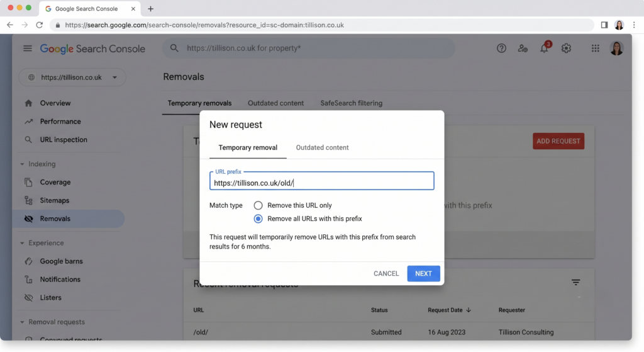644x352 pixels.
Task: Click the NEXT button
Action: 423,273
